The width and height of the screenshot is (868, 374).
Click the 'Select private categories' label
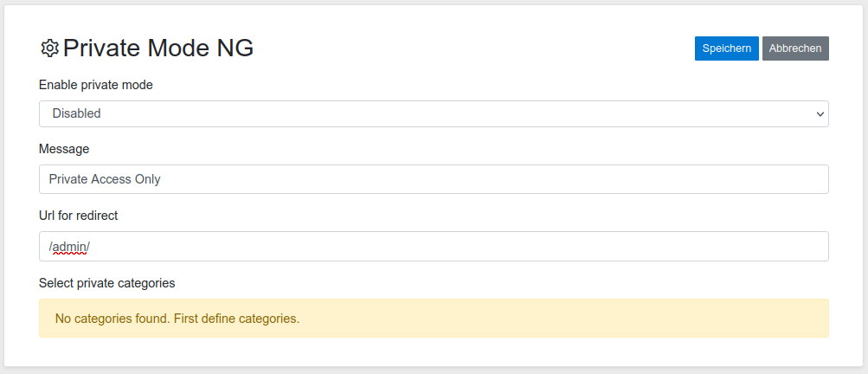106,282
